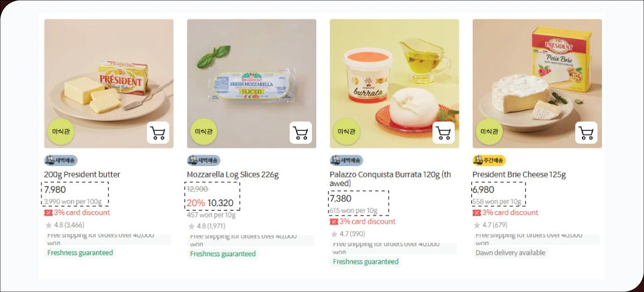Open President Brie Cheese 125g title
Image resolution: width=644 pixels, height=292 pixels.
(x=519, y=175)
